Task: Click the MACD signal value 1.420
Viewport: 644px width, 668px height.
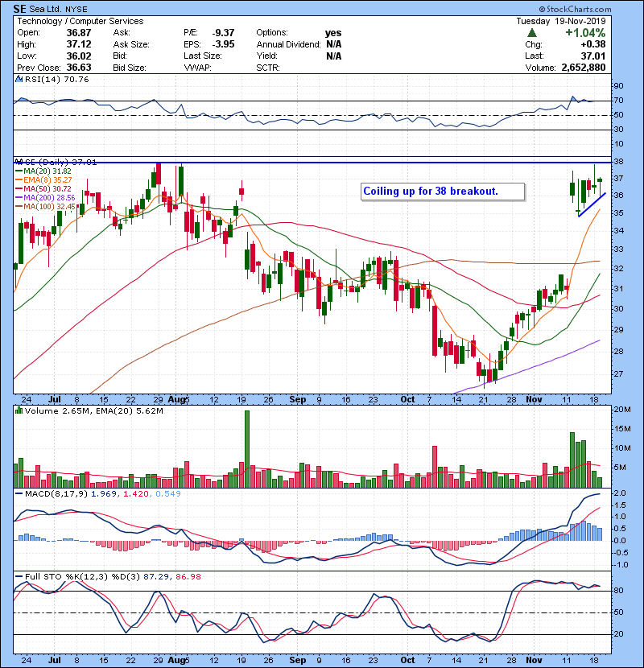Action: 136,494
